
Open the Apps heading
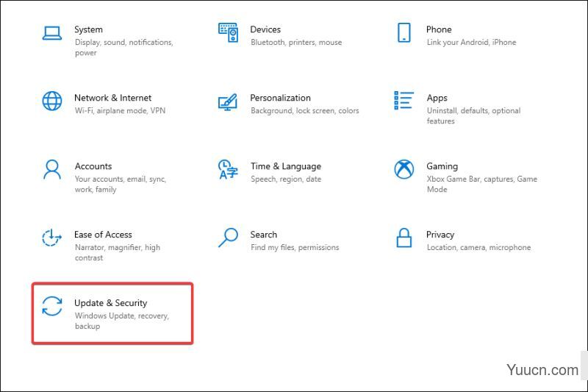pyautogui.click(x=437, y=99)
